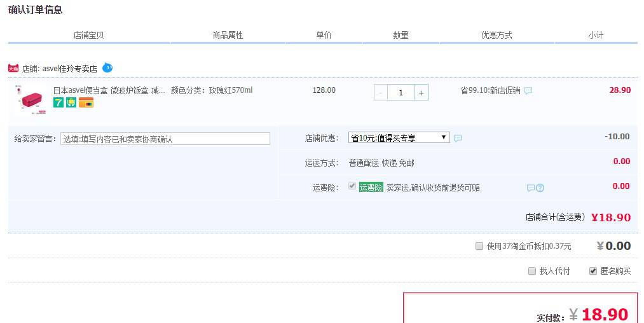Open Wangwang chat with asvel佳玲专卖店

pos(107,67)
